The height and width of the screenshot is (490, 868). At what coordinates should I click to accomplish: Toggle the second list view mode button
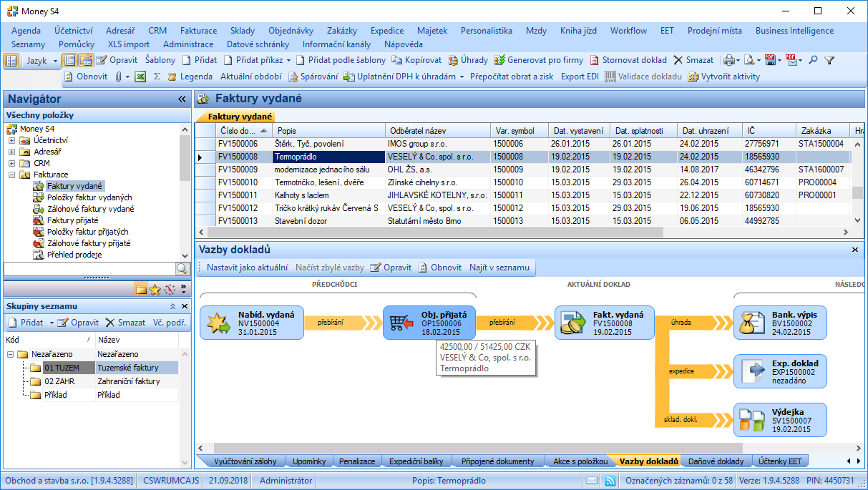click(86, 61)
